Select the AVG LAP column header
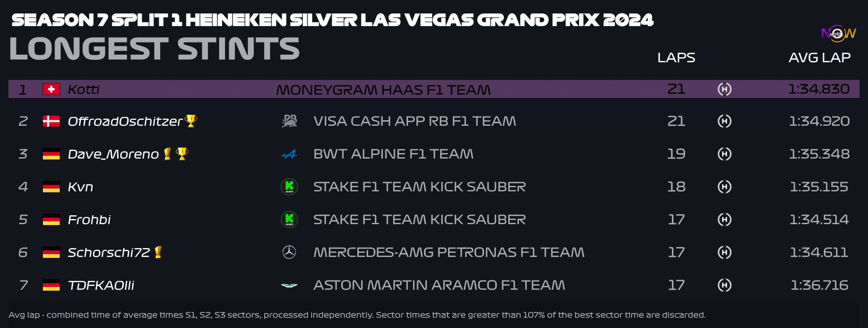Screen dimensions: 868x328 point(820,58)
